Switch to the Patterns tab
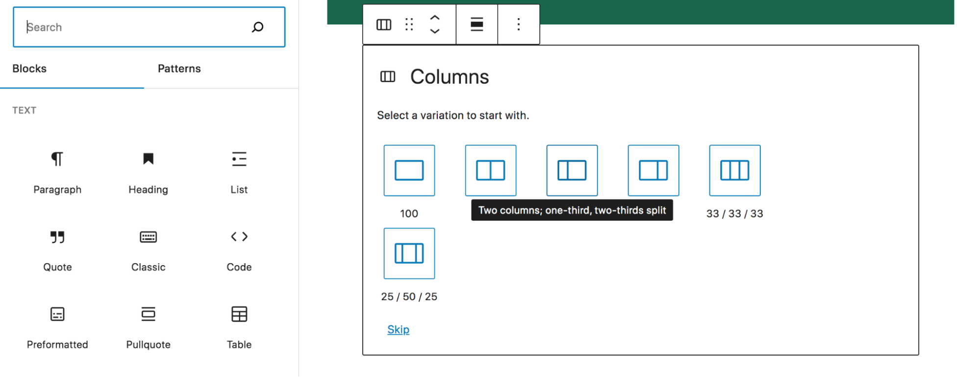This screenshot has height=377, width=980. click(x=179, y=69)
